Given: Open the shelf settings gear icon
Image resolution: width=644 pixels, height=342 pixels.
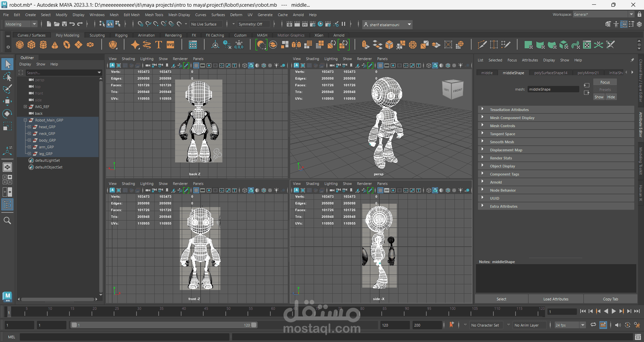Looking at the screenshot, I should pyautogui.click(x=8, y=47).
